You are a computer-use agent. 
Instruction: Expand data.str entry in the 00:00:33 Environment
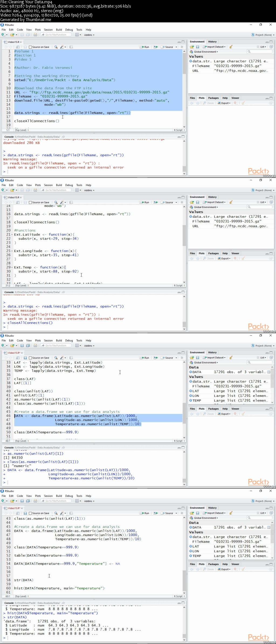[191, 61]
